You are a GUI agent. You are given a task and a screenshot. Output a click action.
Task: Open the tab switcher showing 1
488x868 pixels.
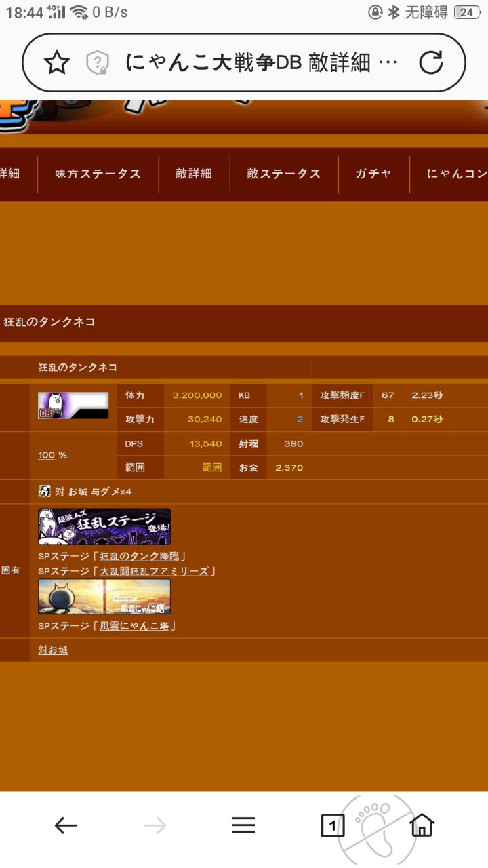pos(332,825)
